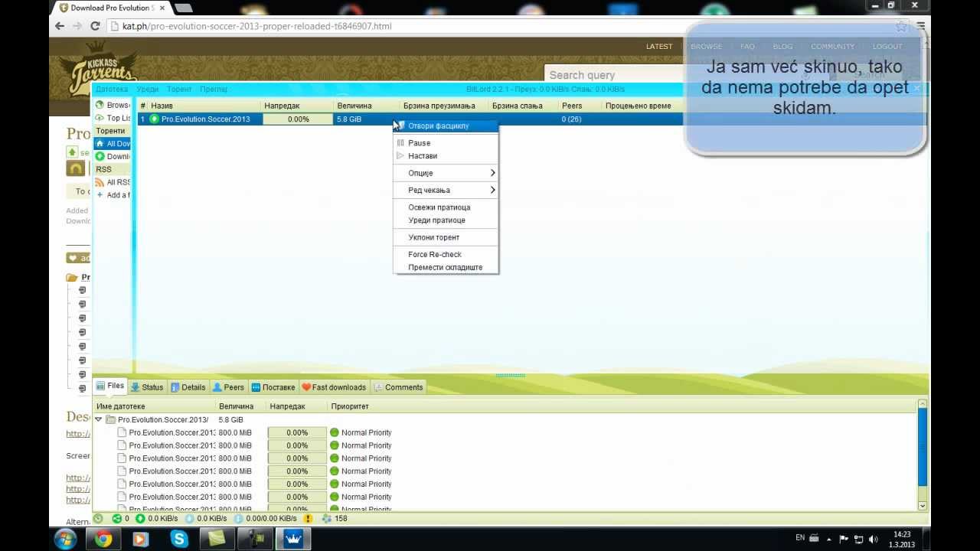
Task: Expand the Опције submenu arrow
Action: [x=492, y=173]
